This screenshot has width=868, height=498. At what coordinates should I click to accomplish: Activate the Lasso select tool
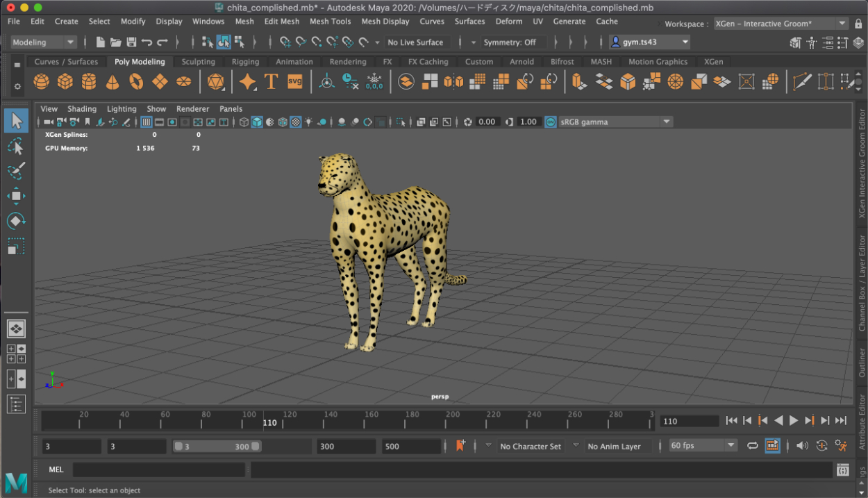pos(16,146)
